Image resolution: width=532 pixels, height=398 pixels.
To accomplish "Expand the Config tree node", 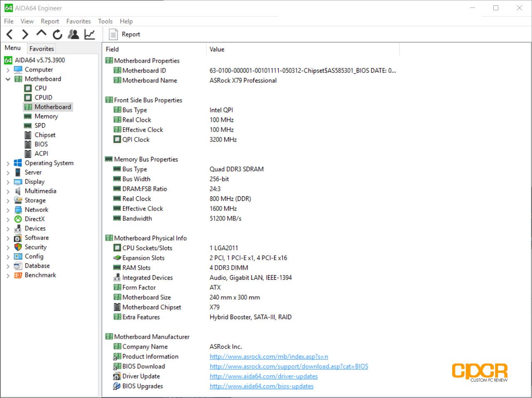I will (x=8, y=257).
